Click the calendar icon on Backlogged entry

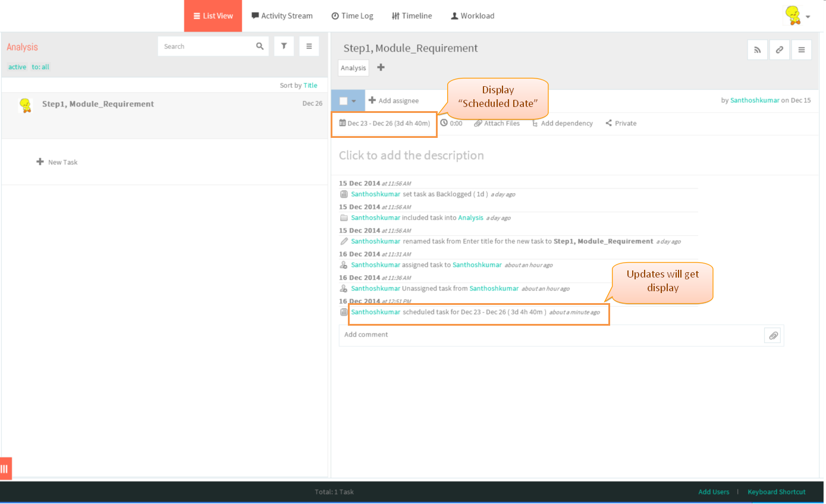click(x=344, y=194)
